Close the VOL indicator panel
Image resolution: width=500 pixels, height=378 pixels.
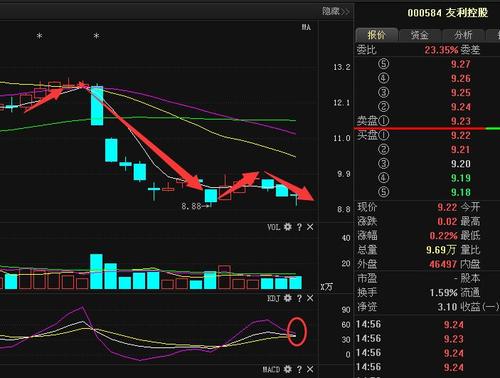click(310, 227)
